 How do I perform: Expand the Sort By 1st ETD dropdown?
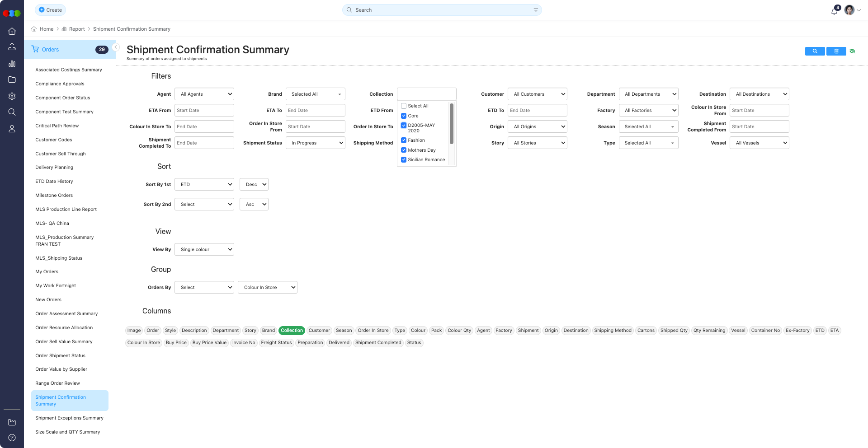point(204,184)
